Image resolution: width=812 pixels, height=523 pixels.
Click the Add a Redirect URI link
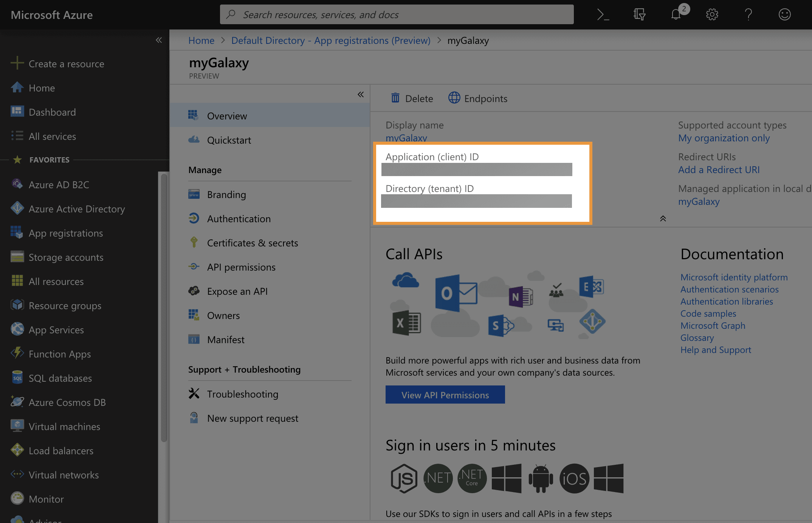[x=719, y=170]
